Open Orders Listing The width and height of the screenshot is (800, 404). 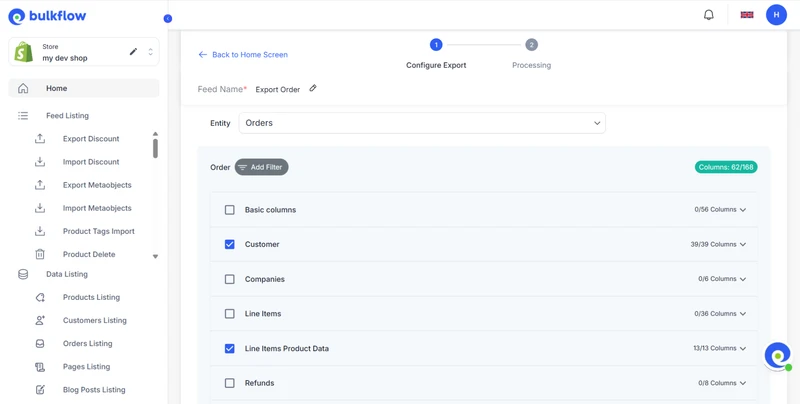[87, 343]
